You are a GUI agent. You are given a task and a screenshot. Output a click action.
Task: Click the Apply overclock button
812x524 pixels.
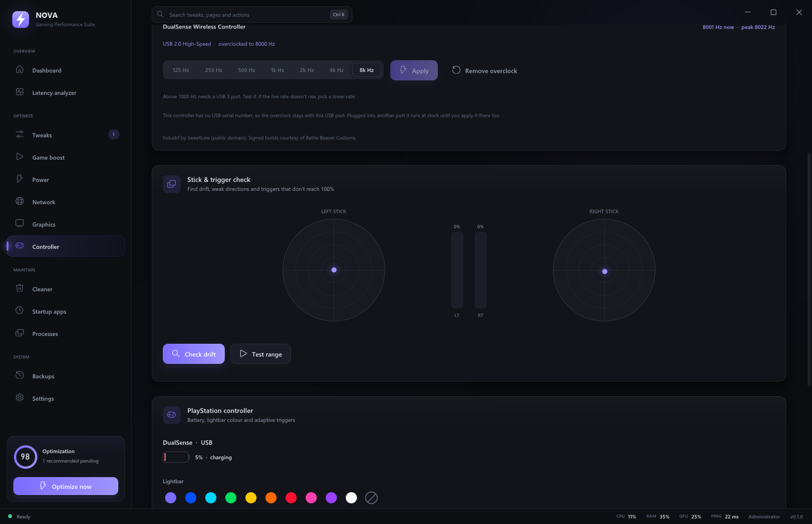(414, 70)
